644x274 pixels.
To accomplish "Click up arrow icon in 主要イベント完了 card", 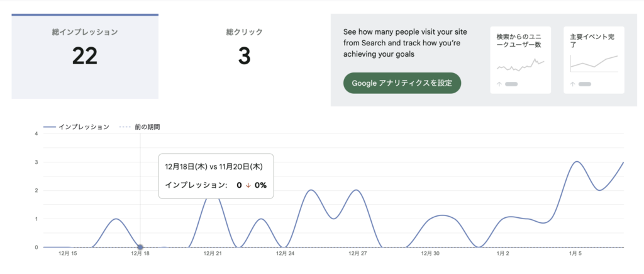I will coord(573,84).
